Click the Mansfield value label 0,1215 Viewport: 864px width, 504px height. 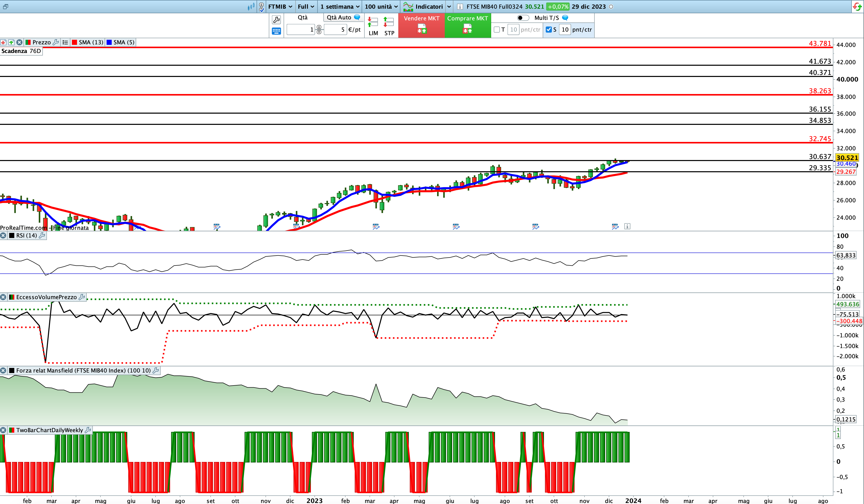846,419
